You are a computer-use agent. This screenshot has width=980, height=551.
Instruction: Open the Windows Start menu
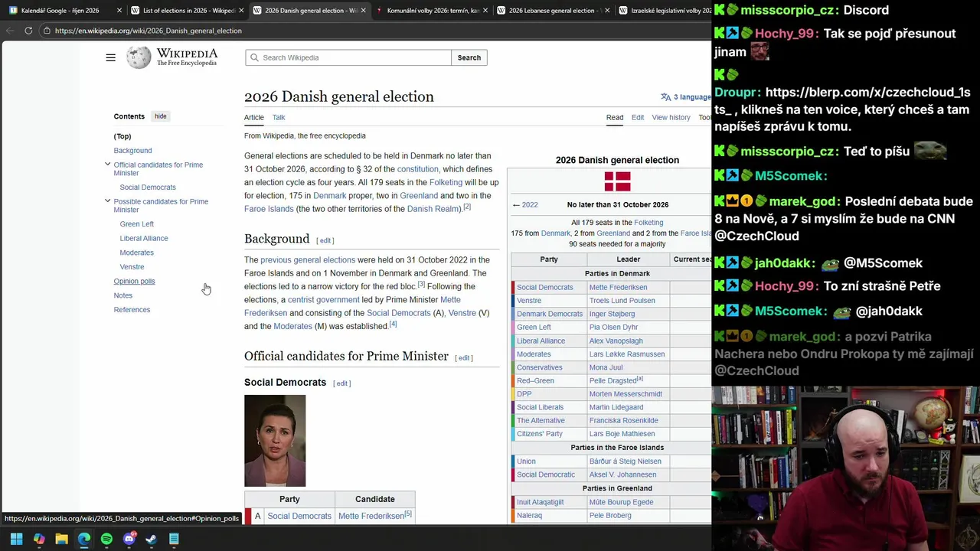pyautogui.click(x=16, y=539)
